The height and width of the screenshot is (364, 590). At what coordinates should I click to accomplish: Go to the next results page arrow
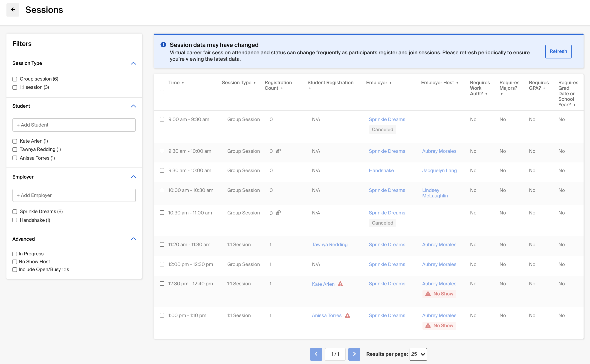[x=354, y=354]
